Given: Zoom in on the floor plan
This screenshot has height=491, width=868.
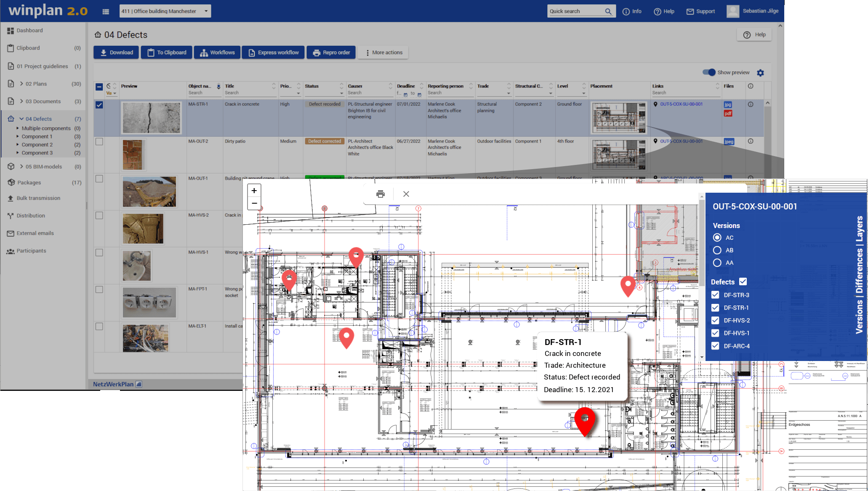Looking at the screenshot, I should [254, 191].
